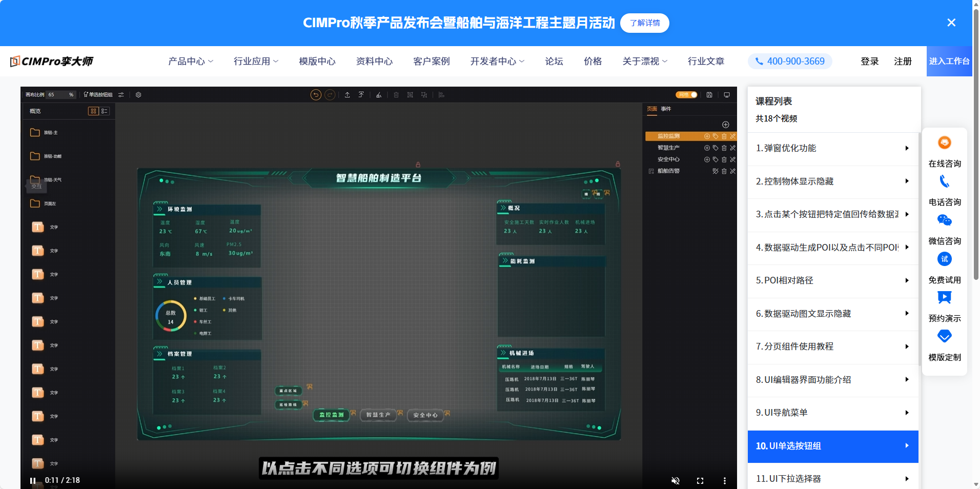Close the top promotional banner

click(951, 23)
